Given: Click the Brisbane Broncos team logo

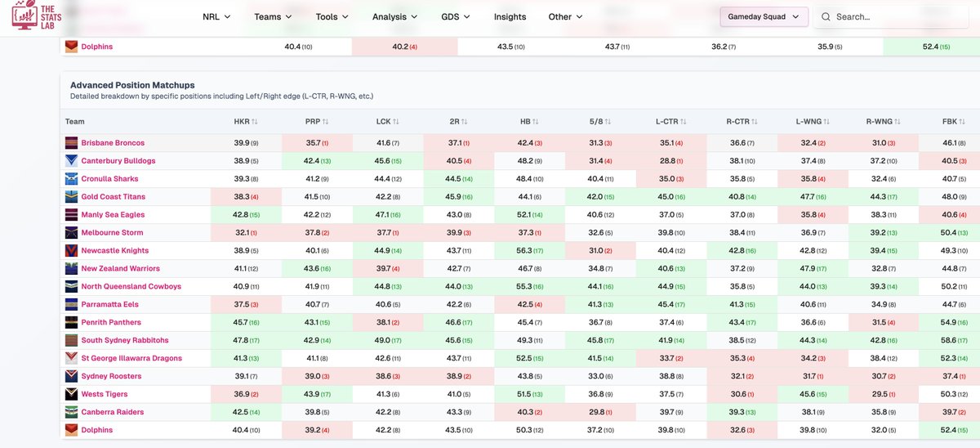Looking at the screenshot, I should [72, 143].
